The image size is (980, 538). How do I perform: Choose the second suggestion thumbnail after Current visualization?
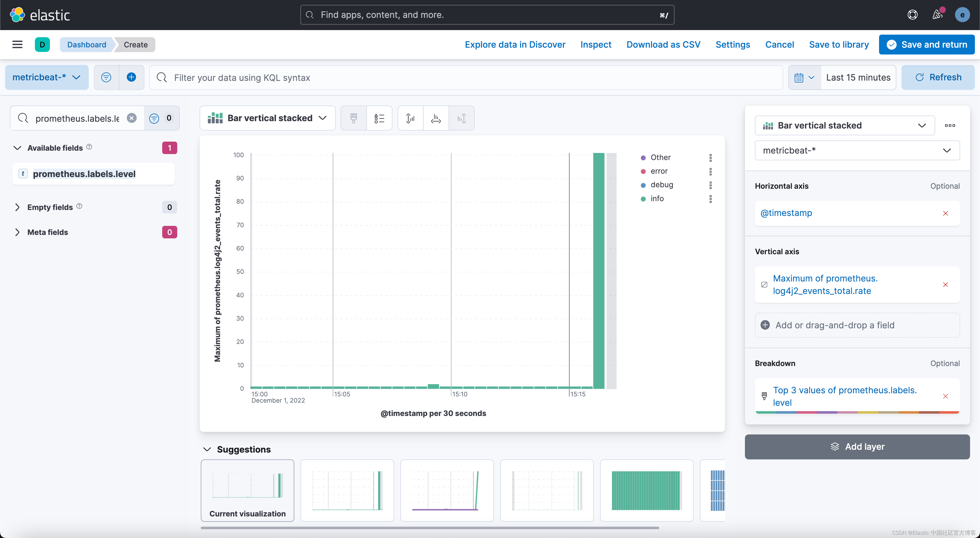coord(447,490)
